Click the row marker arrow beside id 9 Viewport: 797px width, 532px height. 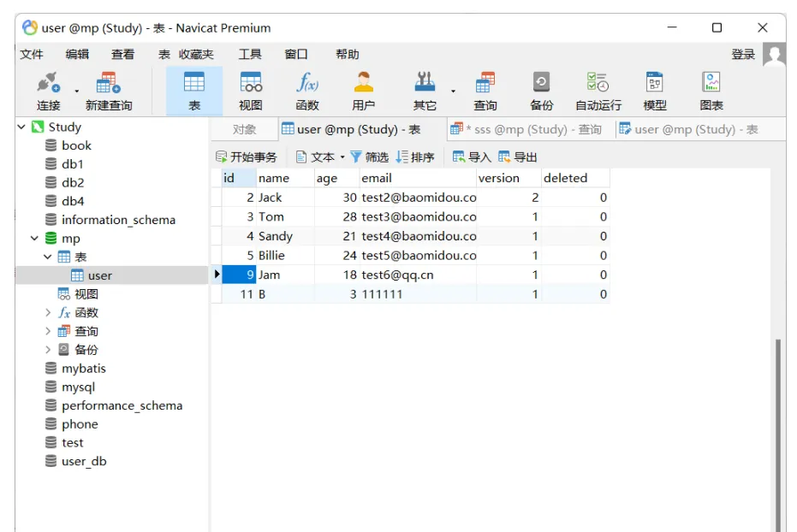[x=217, y=275]
